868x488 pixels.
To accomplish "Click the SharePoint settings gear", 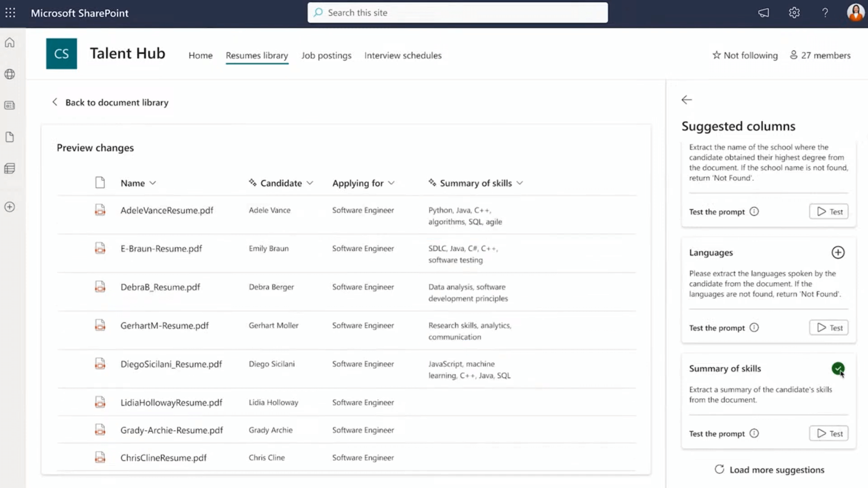I will tap(794, 13).
